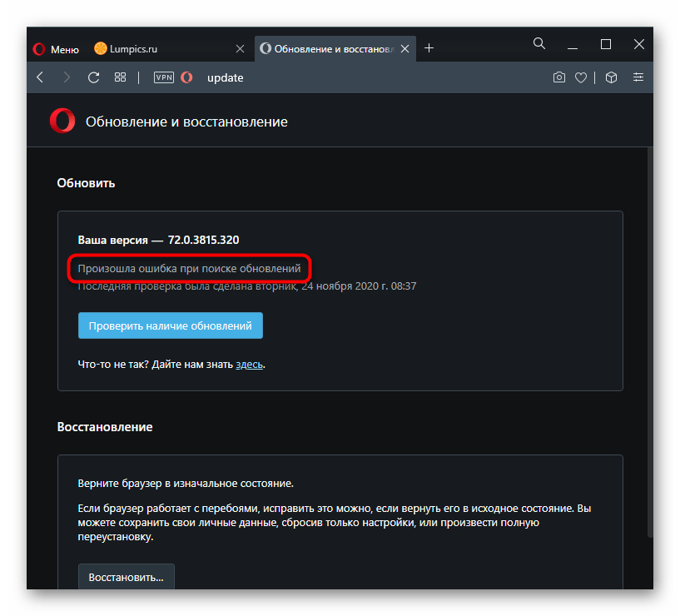This screenshot has height=616, width=680.
Task: Maximize the Opera browser window
Action: pos(606,44)
